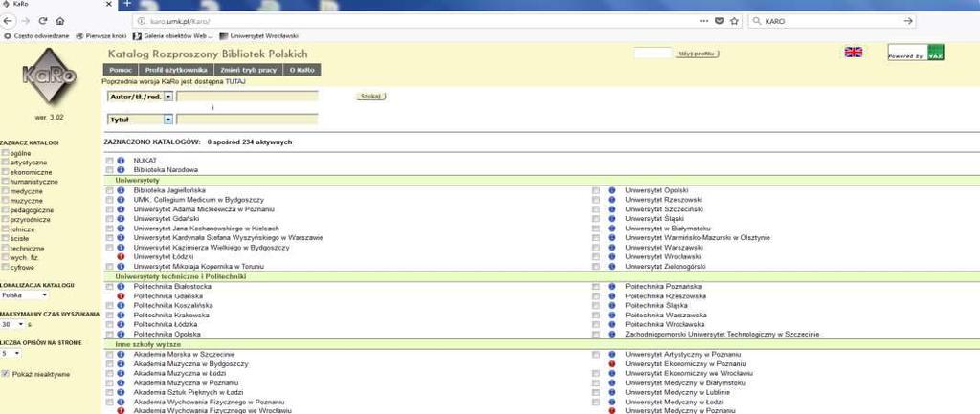980x414 pixels.
Task: Switch to the KaRo browser tab
Action: click(56, 5)
